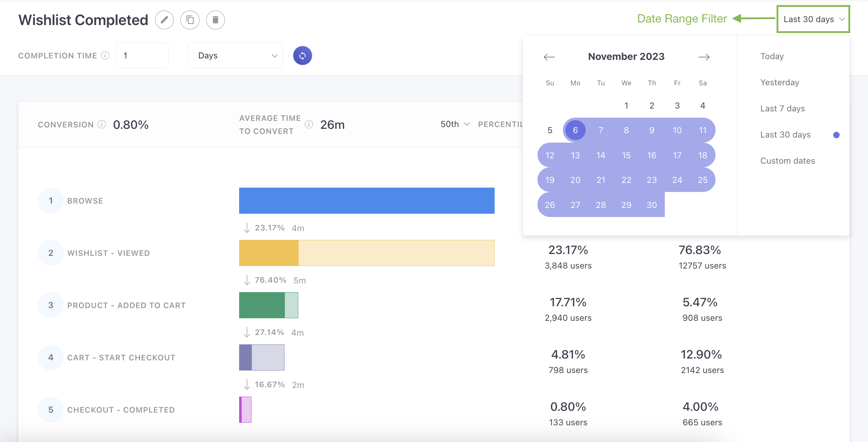Go to the previous month in the calendar
This screenshot has width=868, height=442.
point(549,57)
